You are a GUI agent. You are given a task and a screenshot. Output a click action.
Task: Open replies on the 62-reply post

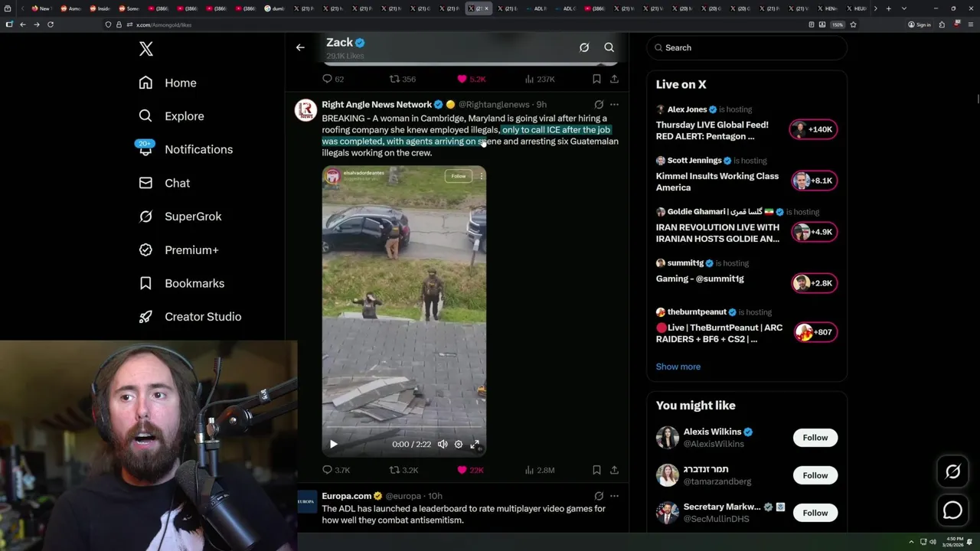point(333,79)
